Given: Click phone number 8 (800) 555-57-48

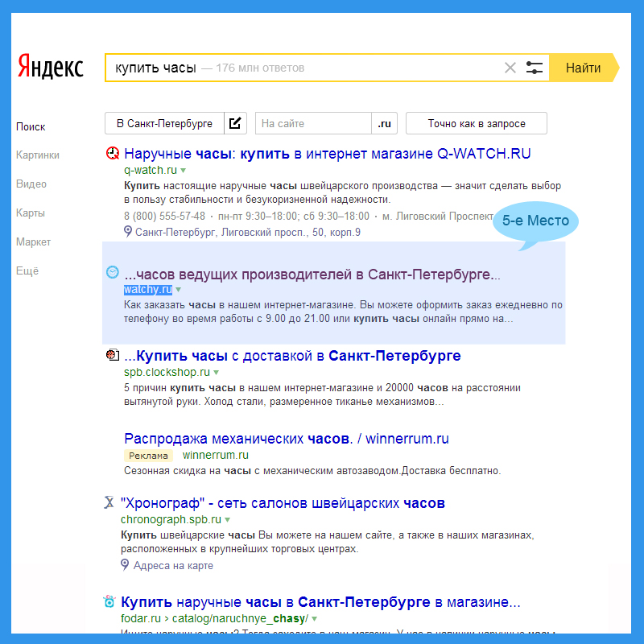Looking at the screenshot, I should click(165, 216).
